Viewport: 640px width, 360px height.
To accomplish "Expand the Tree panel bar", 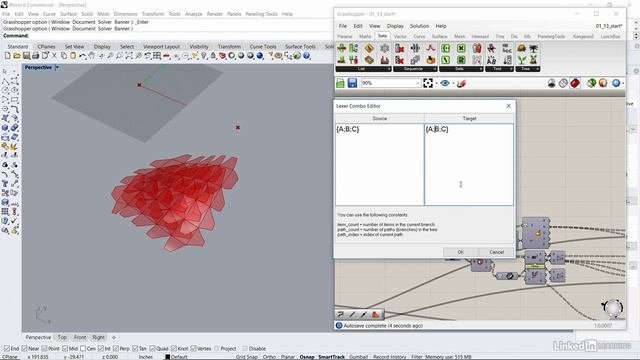I will [527, 69].
